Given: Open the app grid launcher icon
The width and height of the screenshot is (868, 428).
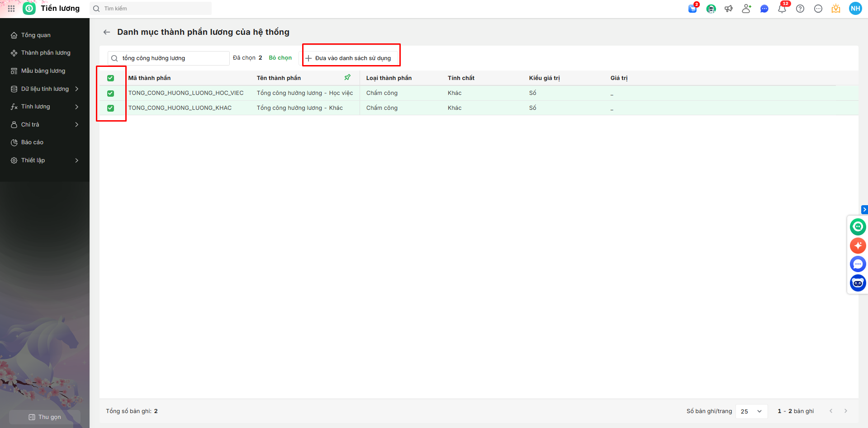Looking at the screenshot, I should [x=11, y=9].
